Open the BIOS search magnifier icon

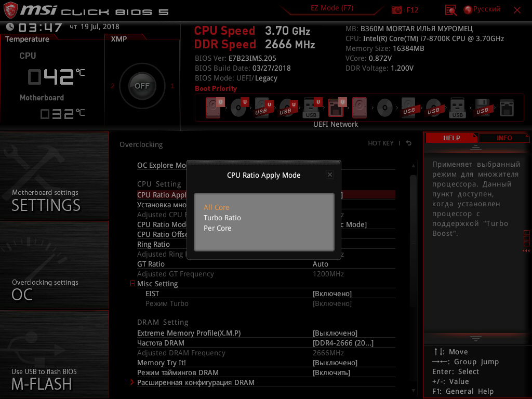tap(451, 10)
